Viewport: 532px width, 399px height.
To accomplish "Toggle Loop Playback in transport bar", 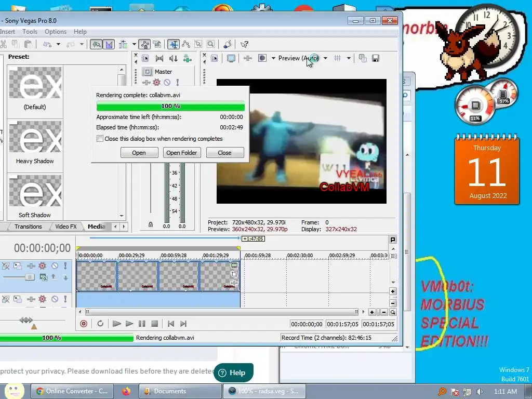I will point(100,324).
